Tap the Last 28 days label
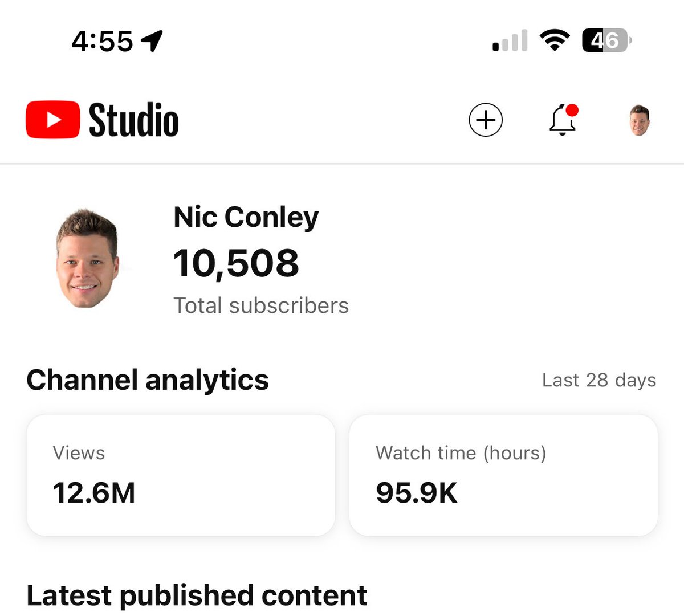 coord(599,380)
